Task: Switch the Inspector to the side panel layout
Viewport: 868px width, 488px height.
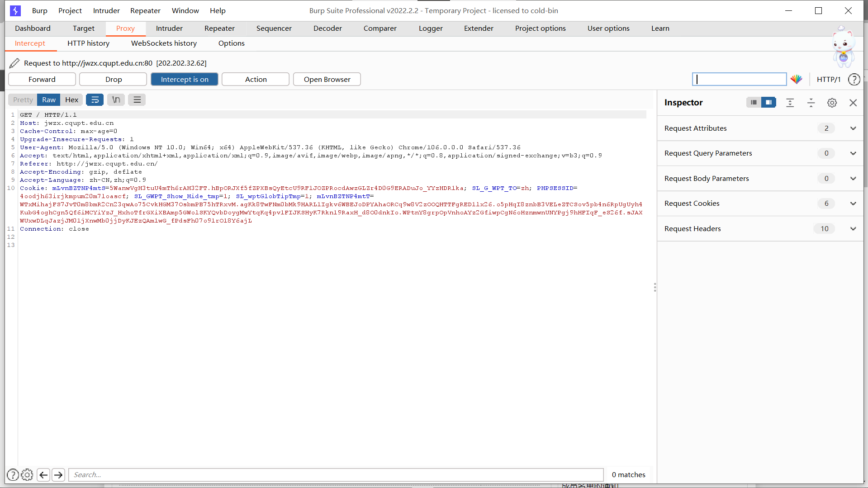Action: click(768, 103)
